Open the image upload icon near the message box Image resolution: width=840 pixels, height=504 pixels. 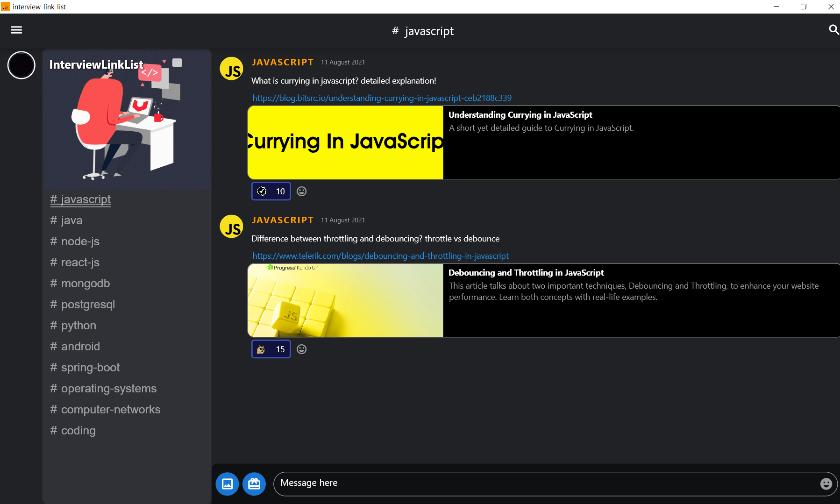(x=227, y=483)
